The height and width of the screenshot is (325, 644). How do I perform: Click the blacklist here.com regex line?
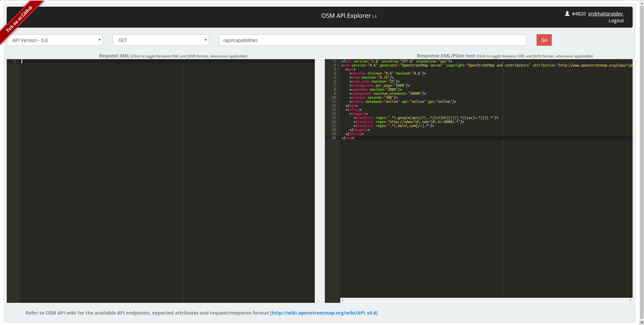[394, 126]
